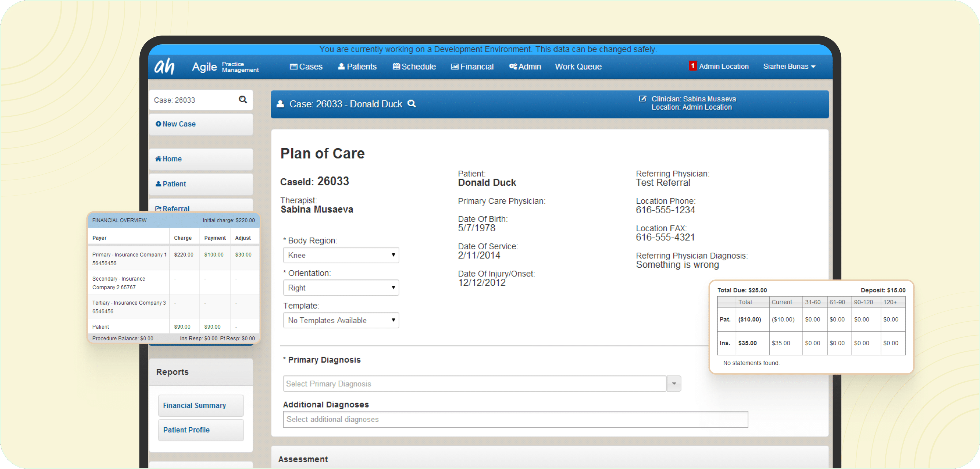Click the magnifier icon in Case search box
This screenshot has height=469, width=980.
tap(243, 100)
